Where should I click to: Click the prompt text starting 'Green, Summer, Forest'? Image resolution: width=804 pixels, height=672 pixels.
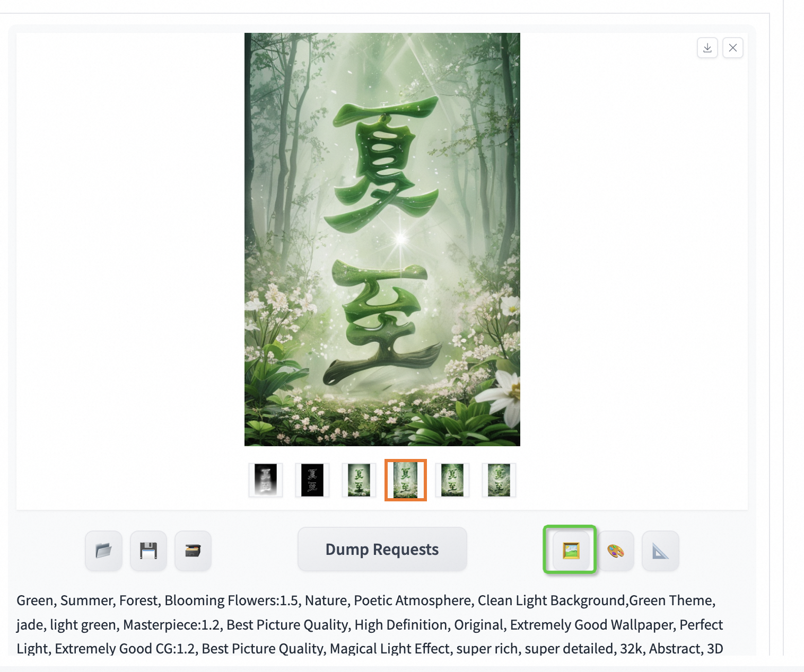(x=370, y=624)
